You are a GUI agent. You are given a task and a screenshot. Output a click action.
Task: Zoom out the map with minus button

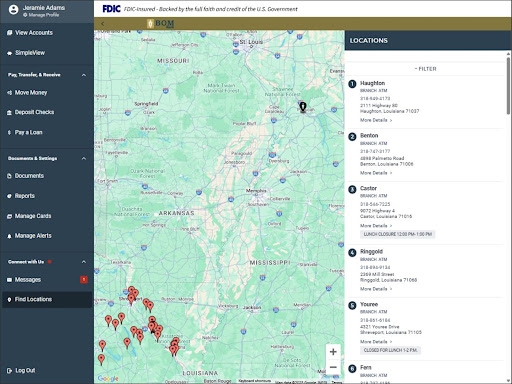(333, 367)
